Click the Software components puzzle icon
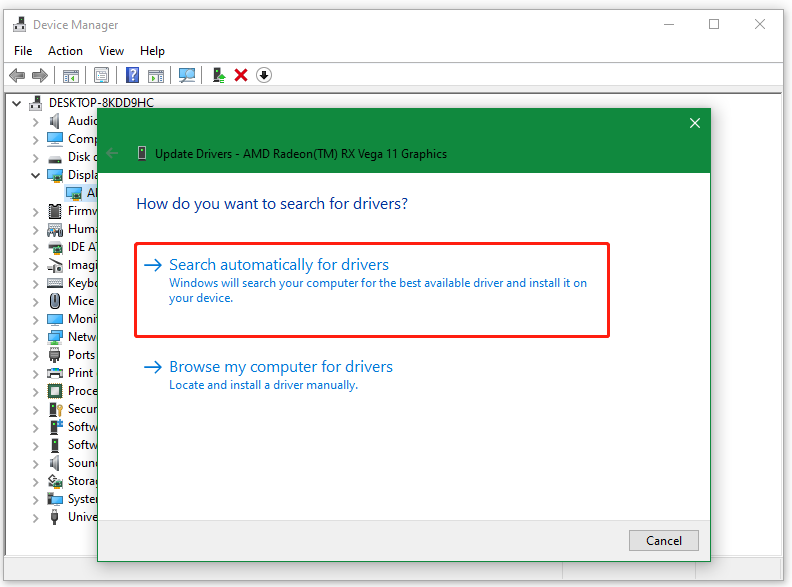The height and width of the screenshot is (587, 792). pos(55,427)
